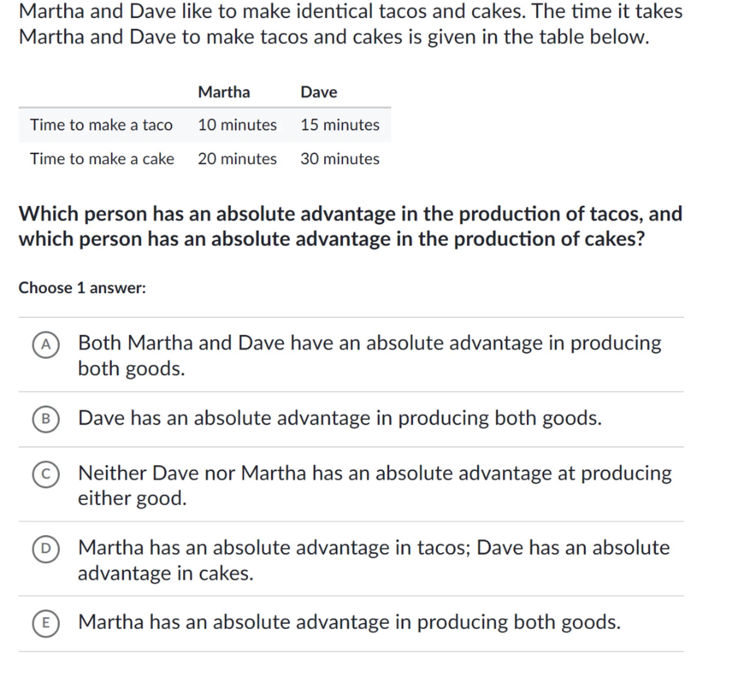Click the Dave column header

319,92
